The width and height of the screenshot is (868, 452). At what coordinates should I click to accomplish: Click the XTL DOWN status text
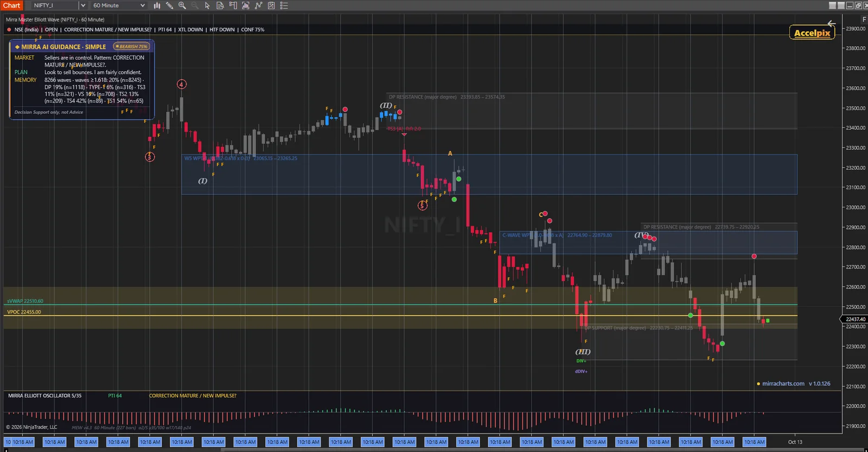pos(190,30)
